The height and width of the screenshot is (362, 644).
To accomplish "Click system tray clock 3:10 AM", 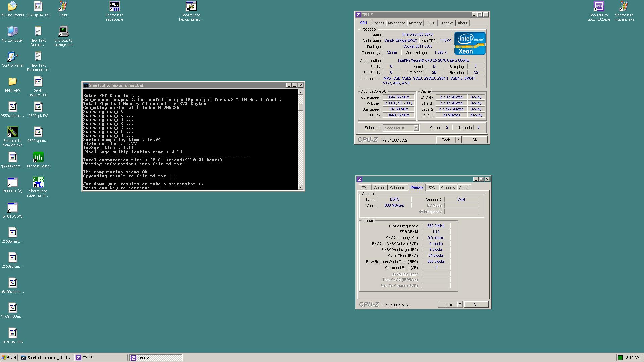I will (632, 358).
